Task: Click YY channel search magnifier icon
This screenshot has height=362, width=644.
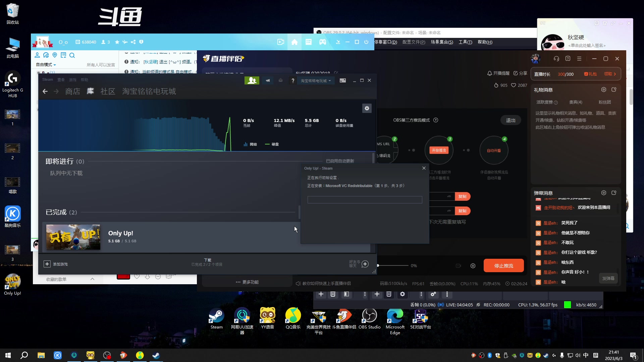Action: [72, 55]
